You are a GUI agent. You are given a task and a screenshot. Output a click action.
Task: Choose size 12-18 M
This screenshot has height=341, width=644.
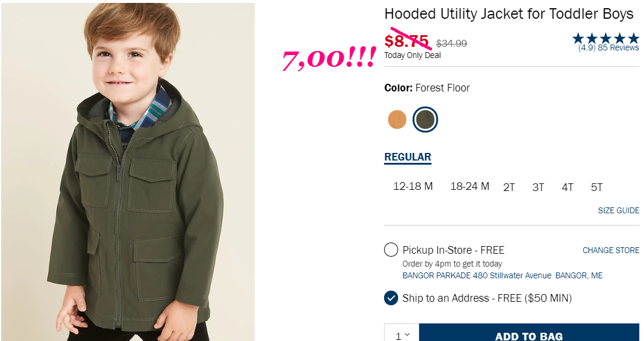(x=413, y=186)
